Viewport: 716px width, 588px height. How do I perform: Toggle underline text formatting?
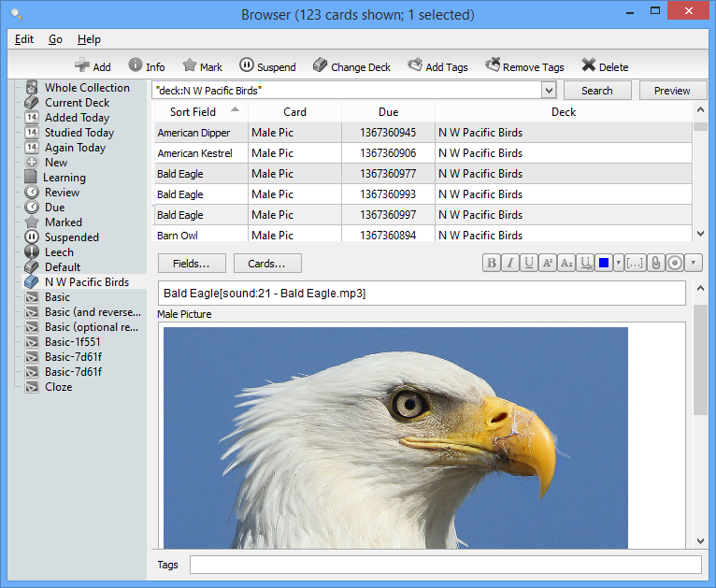(529, 263)
